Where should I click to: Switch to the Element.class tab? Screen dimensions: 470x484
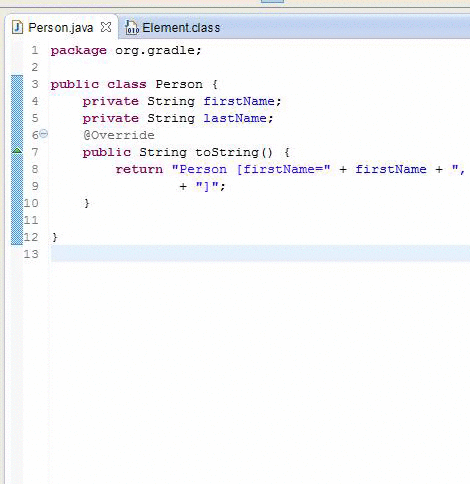tap(172, 27)
